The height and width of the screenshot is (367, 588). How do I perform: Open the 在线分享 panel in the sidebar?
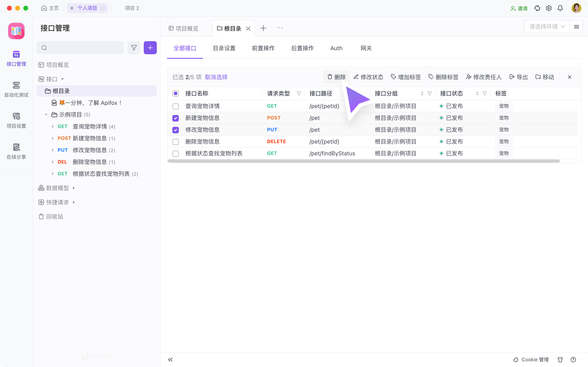tap(16, 150)
